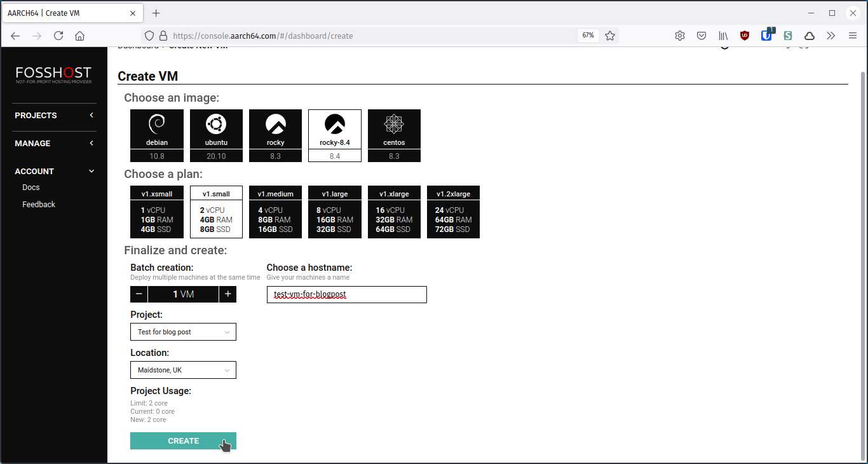Image resolution: width=868 pixels, height=464 pixels.
Task: Maximize the browser window
Action: tap(832, 13)
